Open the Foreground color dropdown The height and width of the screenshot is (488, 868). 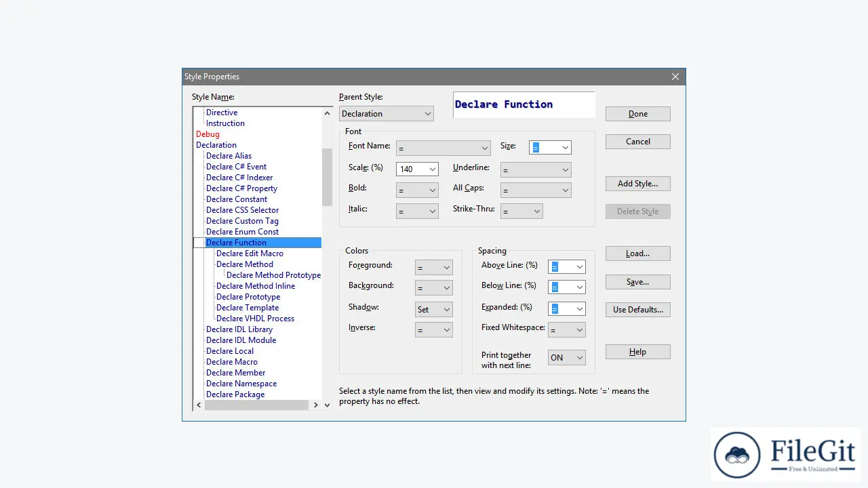click(x=433, y=268)
